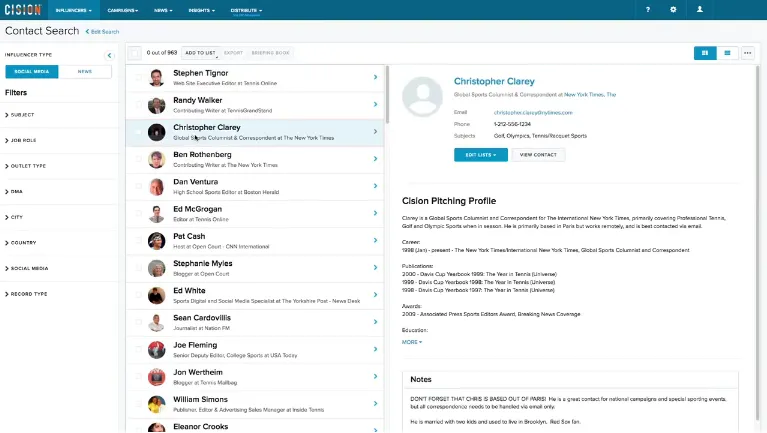Open Randy Walker row arrow
Viewport: 767px width, 433px height.
click(375, 104)
